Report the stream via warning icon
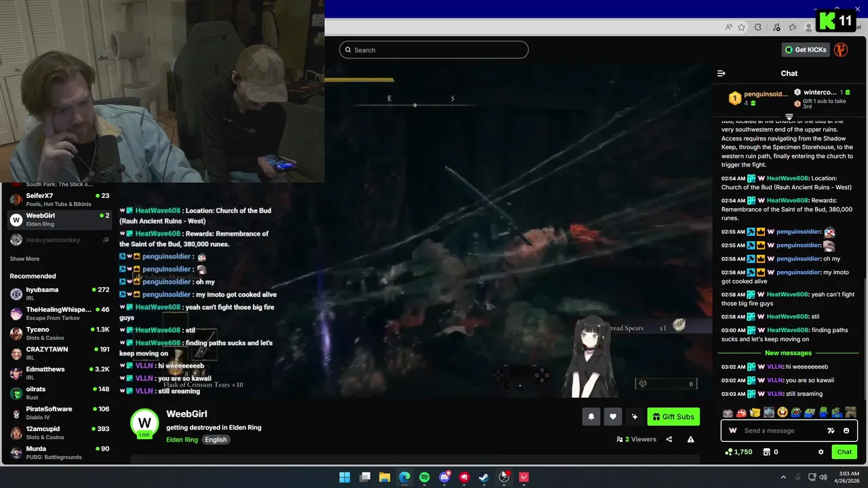868x488 pixels. pyautogui.click(x=690, y=439)
